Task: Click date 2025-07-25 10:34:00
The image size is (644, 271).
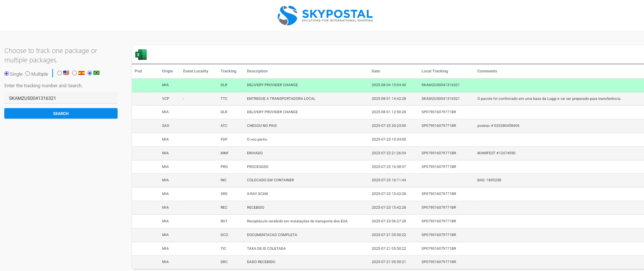Action: pos(389,139)
